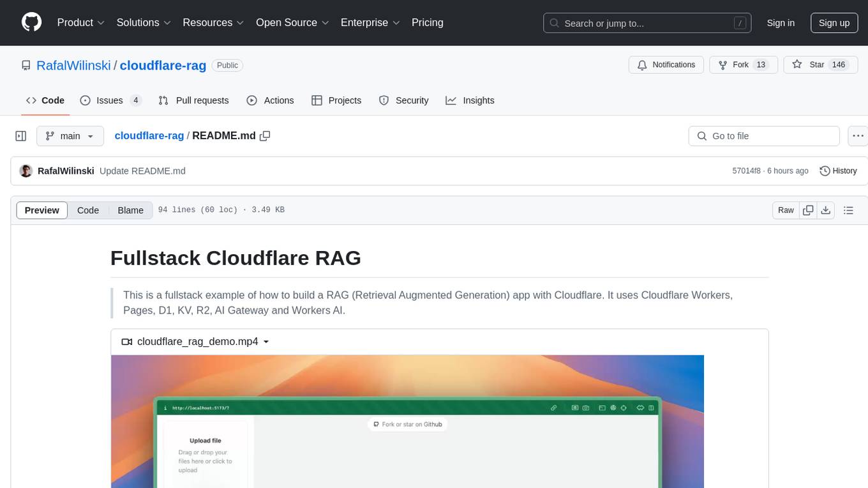Select the Preview view toggle
The image size is (868, 488).
[x=42, y=210]
